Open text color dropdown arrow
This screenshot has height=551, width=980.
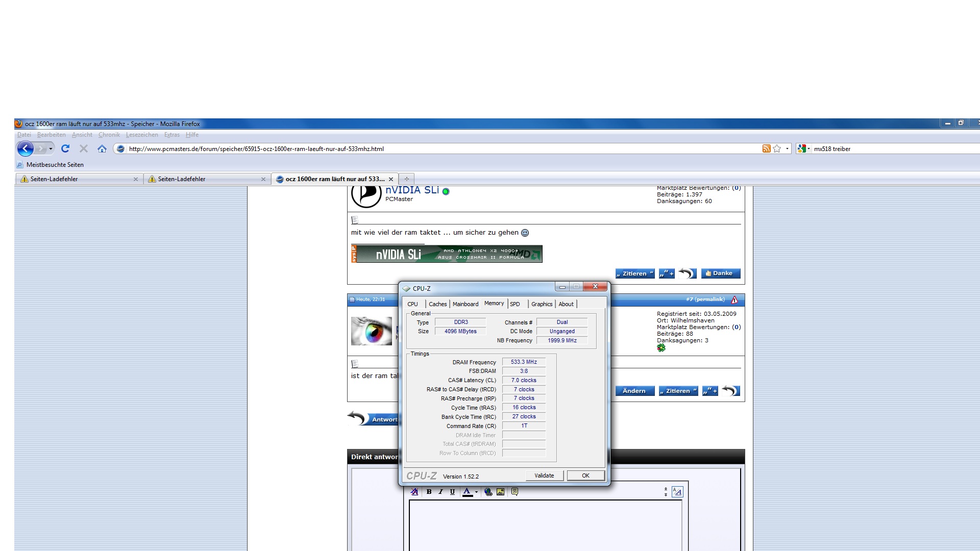(x=476, y=492)
